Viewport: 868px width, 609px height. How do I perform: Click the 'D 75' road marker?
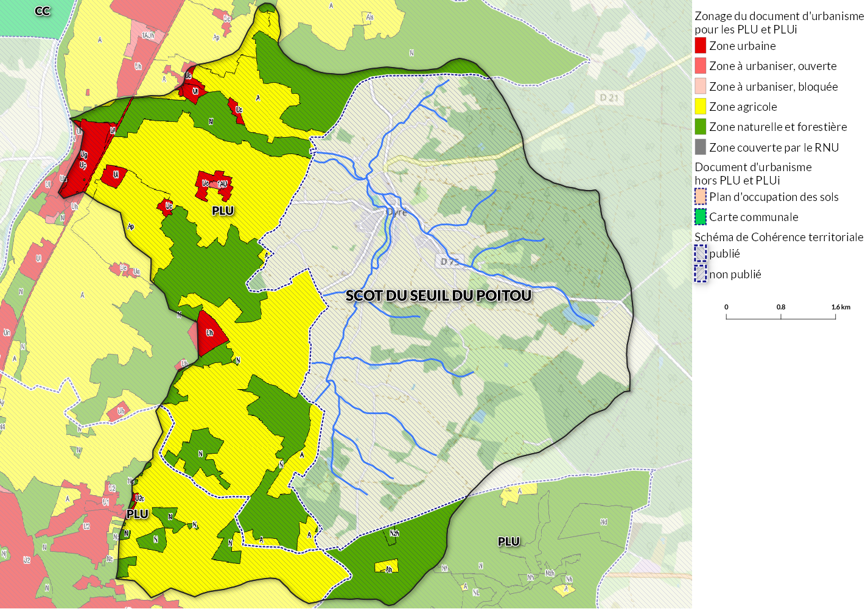(x=449, y=261)
